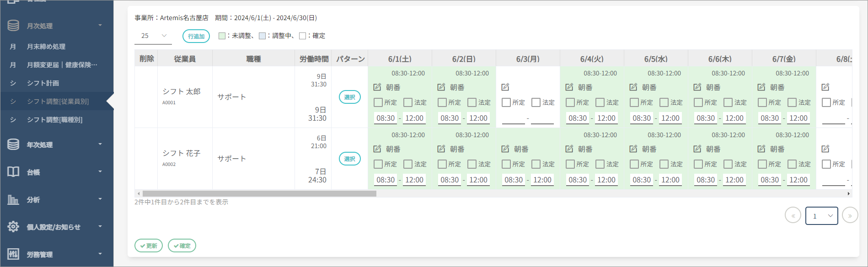Check 法定 for シフト 太郎 on 6/3

click(536, 102)
